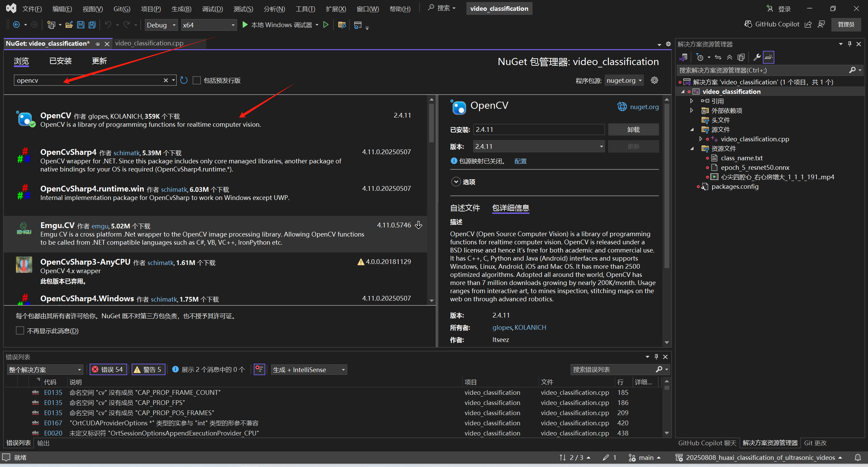Click the notifications bell in status bar
The height and width of the screenshot is (467, 868).
pos(858,458)
